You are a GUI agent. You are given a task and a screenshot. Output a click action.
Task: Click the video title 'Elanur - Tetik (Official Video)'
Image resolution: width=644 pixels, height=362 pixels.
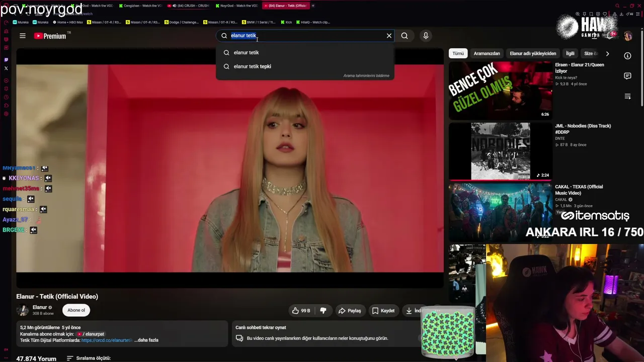tap(57, 297)
